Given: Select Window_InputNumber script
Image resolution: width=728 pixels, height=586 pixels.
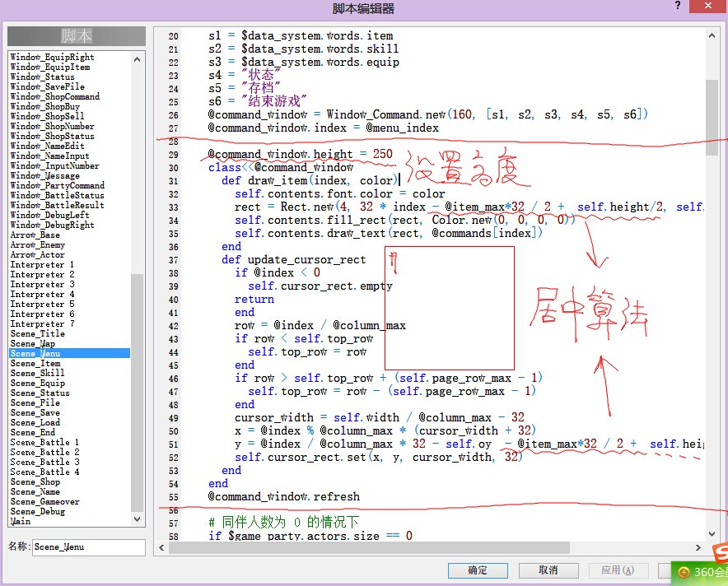Looking at the screenshot, I should tap(55, 165).
